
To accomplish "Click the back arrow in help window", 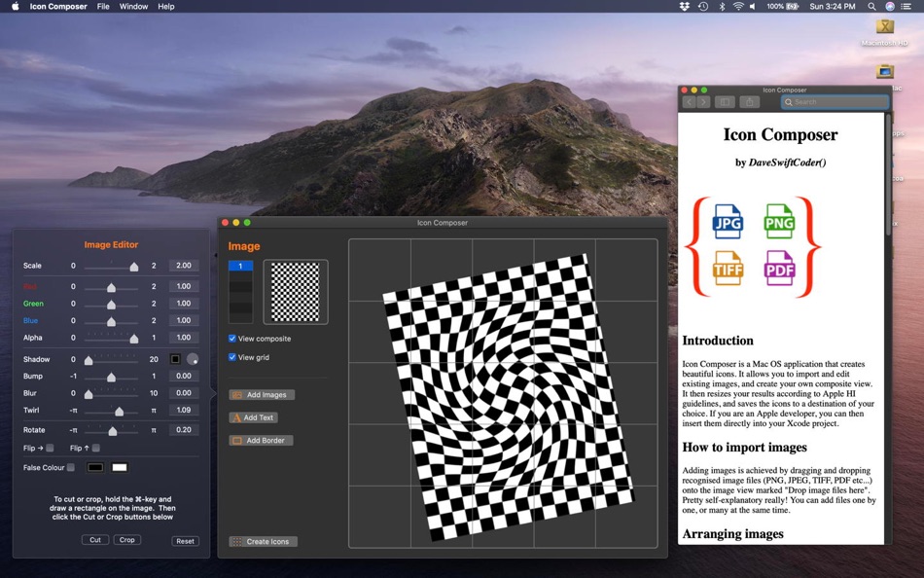I will 689,102.
